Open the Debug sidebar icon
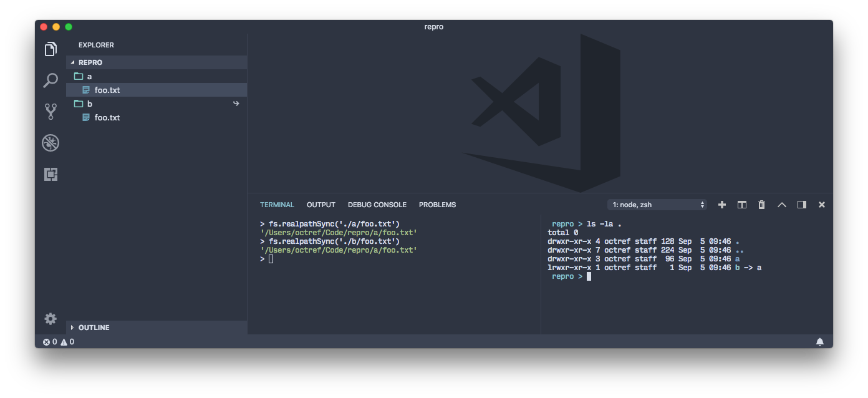 pyautogui.click(x=51, y=143)
